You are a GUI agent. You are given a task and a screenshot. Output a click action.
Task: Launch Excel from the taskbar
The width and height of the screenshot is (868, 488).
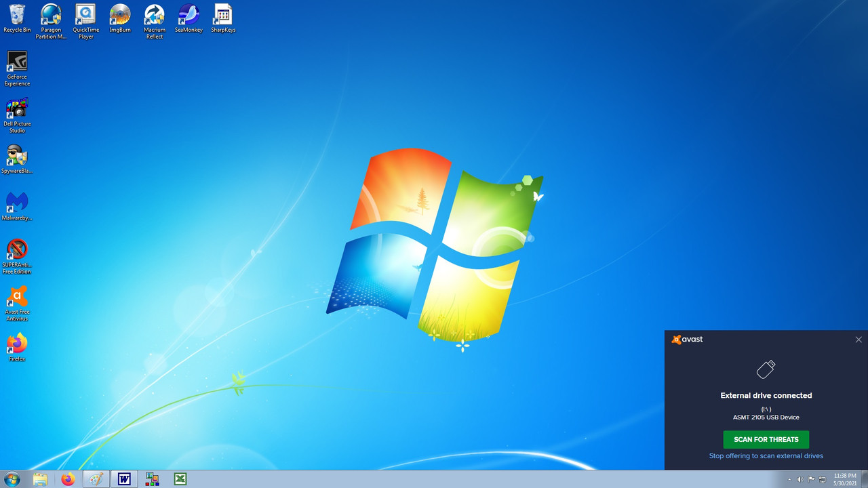pos(180,479)
